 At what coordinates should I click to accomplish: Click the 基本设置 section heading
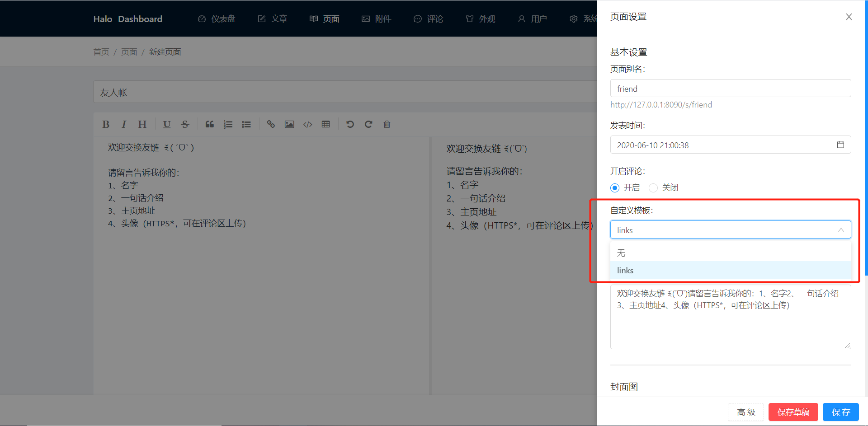629,52
